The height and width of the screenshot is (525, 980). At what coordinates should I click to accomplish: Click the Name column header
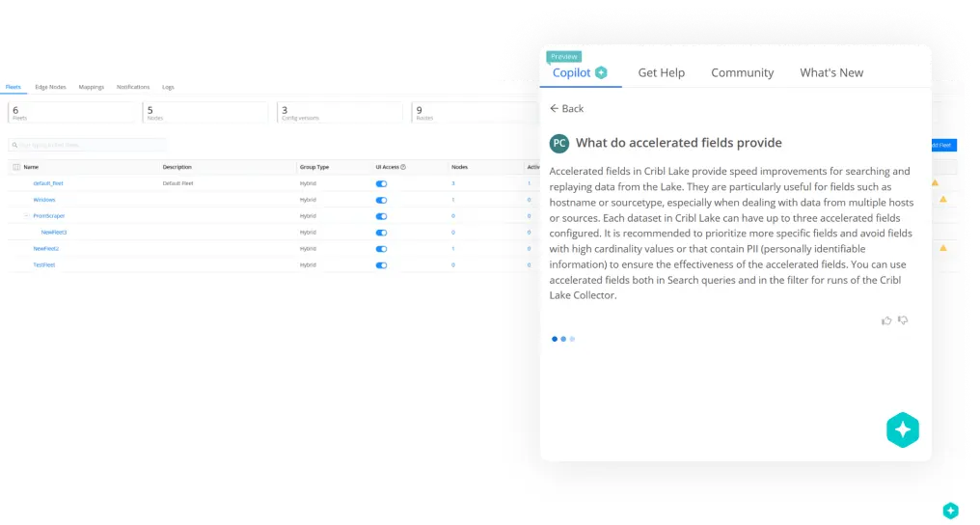(31, 167)
